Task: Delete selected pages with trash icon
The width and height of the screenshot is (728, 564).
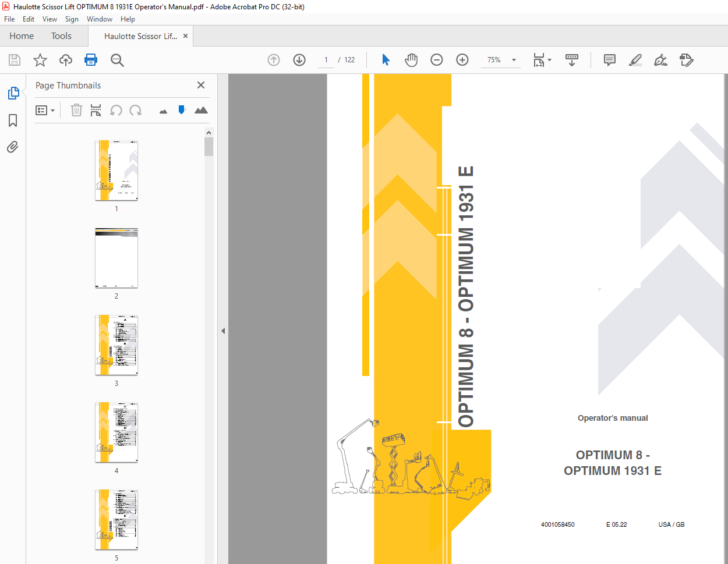Action: (76, 110)
